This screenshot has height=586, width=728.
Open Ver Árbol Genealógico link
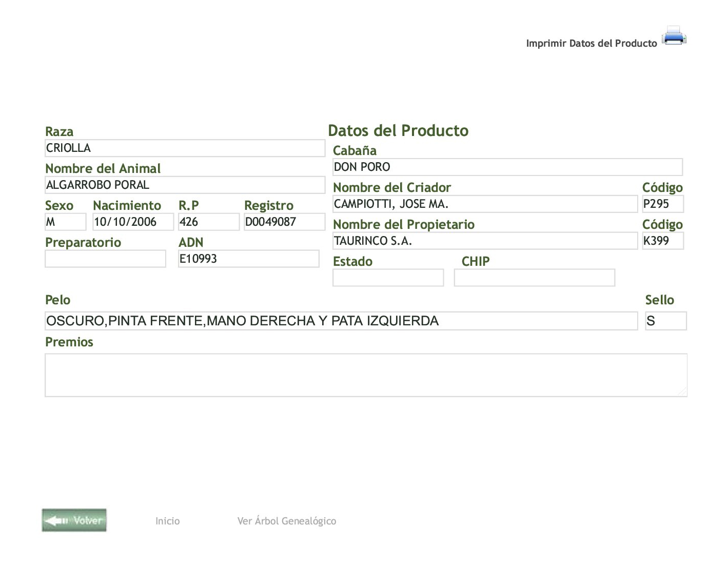[x=286, y=521]
